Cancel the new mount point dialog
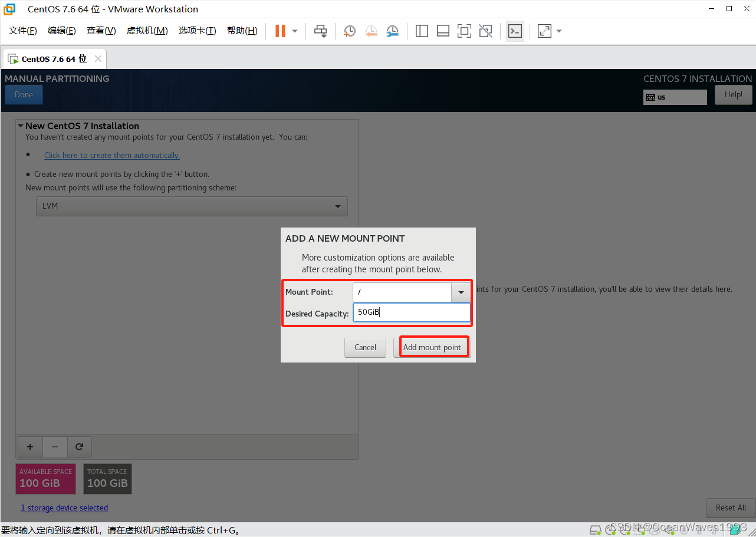This screenshot has width=756, height=537. click(365, 347)
